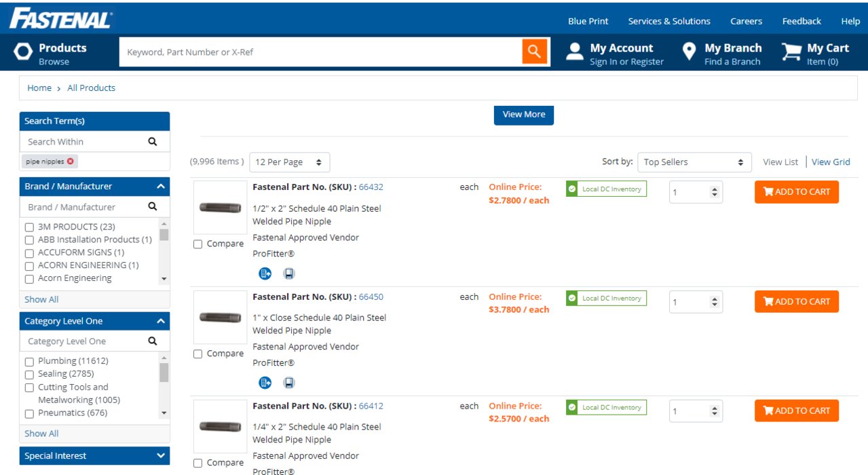The image size is (868, 475).
Task: Check the ACCUFORM SIGNS (1) filter
Action: click(29, 253)
